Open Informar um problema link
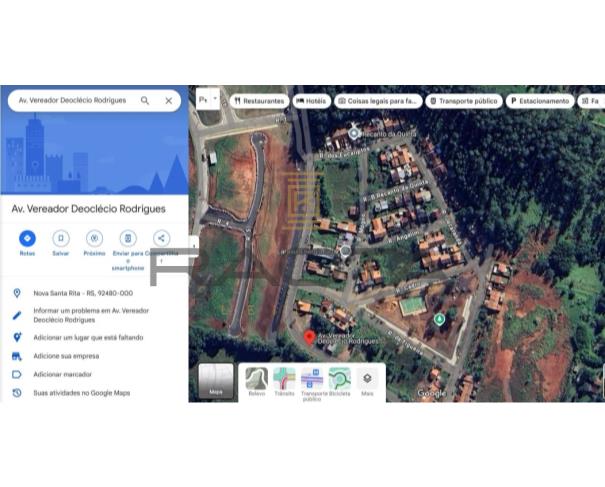Screen dimensions: 605x487 click(x=91, y=315)
